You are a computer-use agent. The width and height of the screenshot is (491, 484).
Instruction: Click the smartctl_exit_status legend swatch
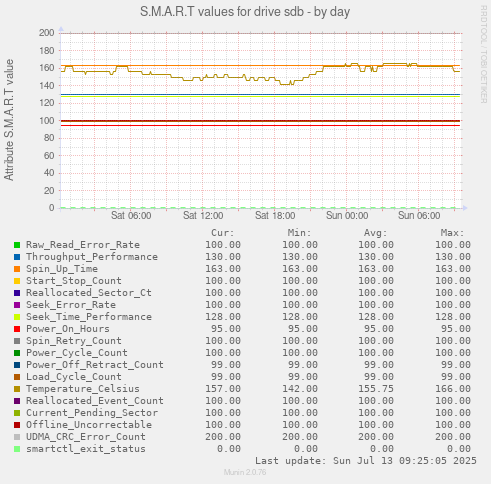[17, 449]
